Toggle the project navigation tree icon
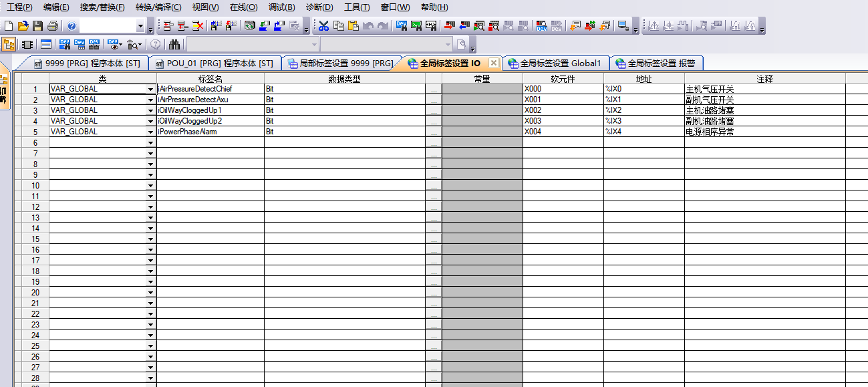Screen dimensions: 868x387 [x=9, y=45]
